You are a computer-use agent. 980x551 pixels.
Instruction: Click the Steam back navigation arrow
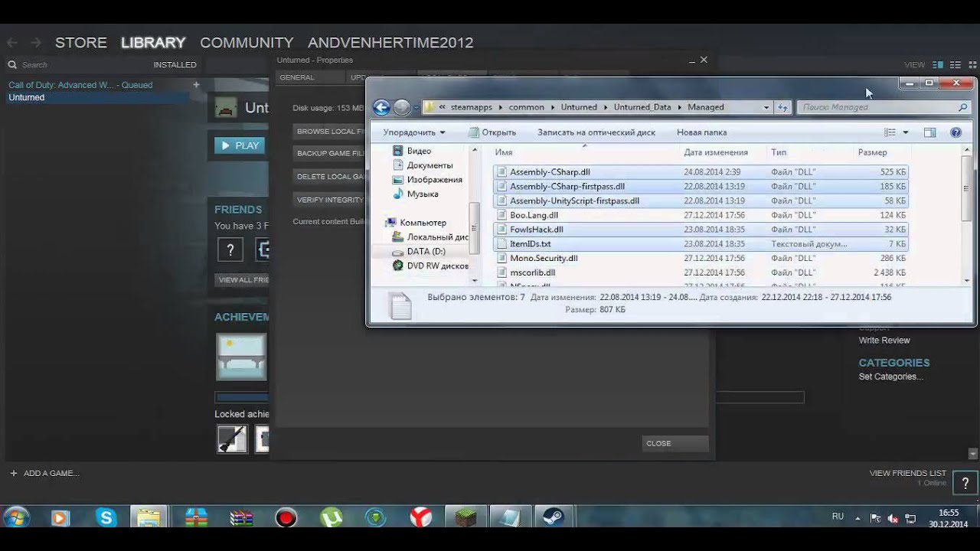13,43
